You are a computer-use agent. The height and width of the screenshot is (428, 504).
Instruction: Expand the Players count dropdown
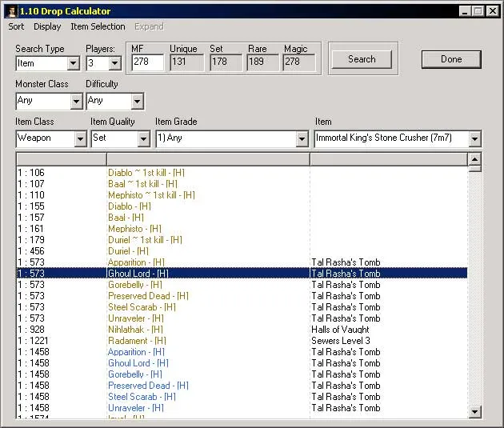(x=114, y=63)
